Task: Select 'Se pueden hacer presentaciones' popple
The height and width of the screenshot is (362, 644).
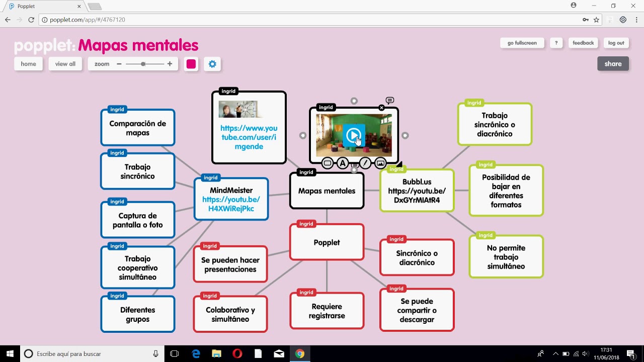Action: [230, 264]
